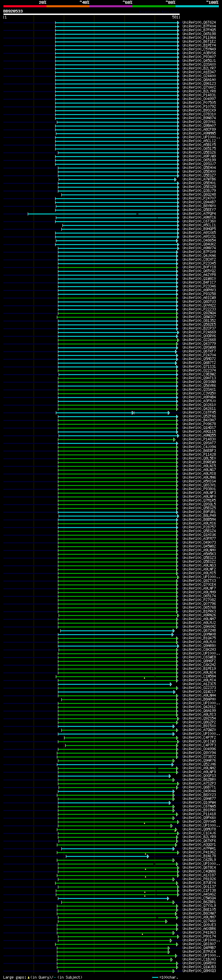Open hit UniRef100_B2LYR7

pyautogui.click(x=199, y=68)
